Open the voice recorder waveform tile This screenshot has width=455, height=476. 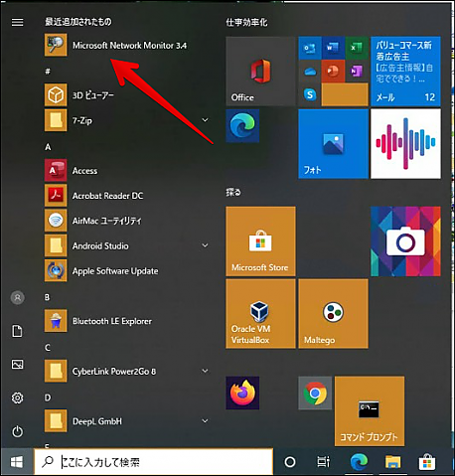[405, 144]
